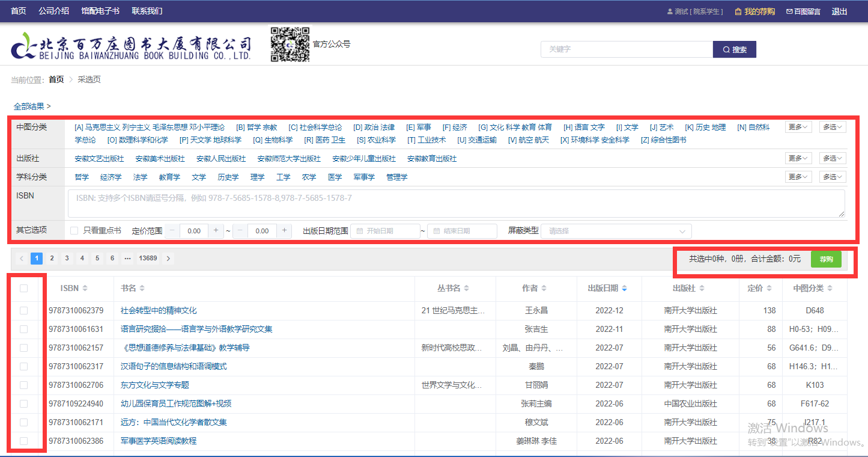Open 我的荐购 cart in top bar
This screenshot has height=457, width=868.
point(754,11)
